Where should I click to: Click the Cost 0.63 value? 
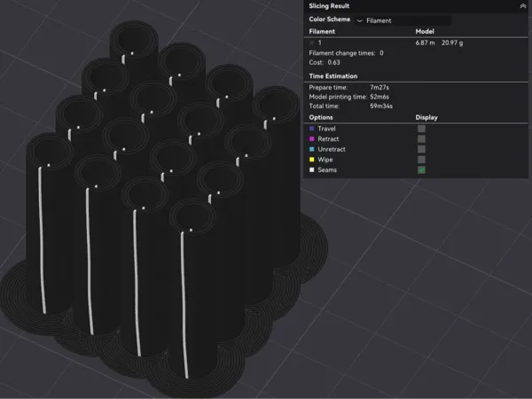(333, 62)
